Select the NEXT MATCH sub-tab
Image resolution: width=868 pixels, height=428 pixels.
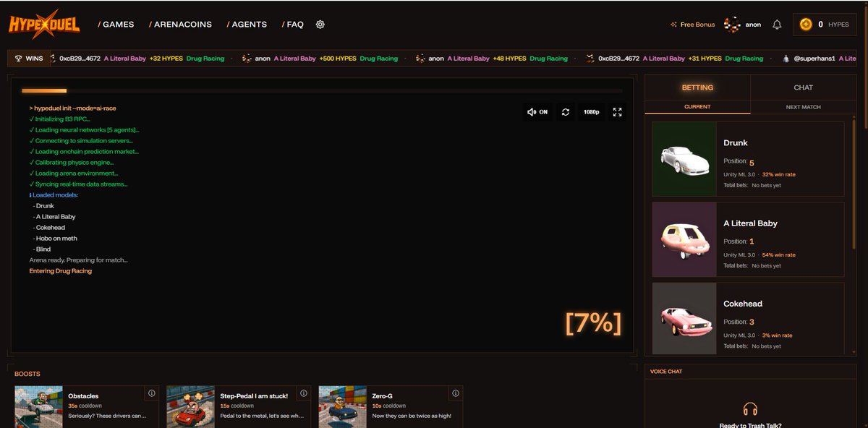[x=804, y=107]
